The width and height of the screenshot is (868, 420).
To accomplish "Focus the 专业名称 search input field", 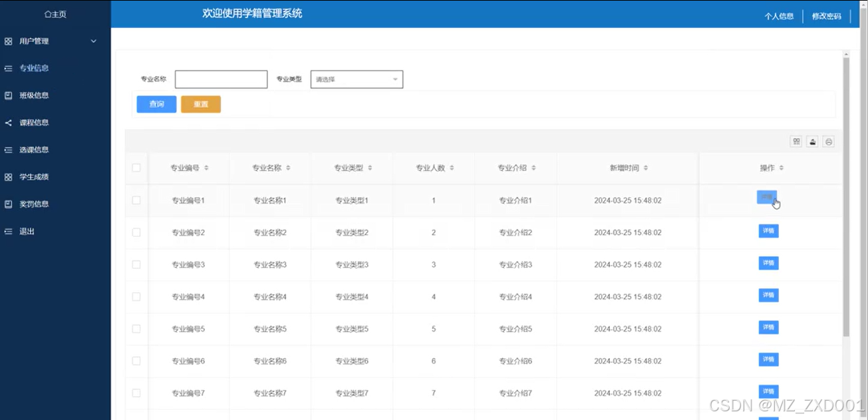I will (221, 79).
